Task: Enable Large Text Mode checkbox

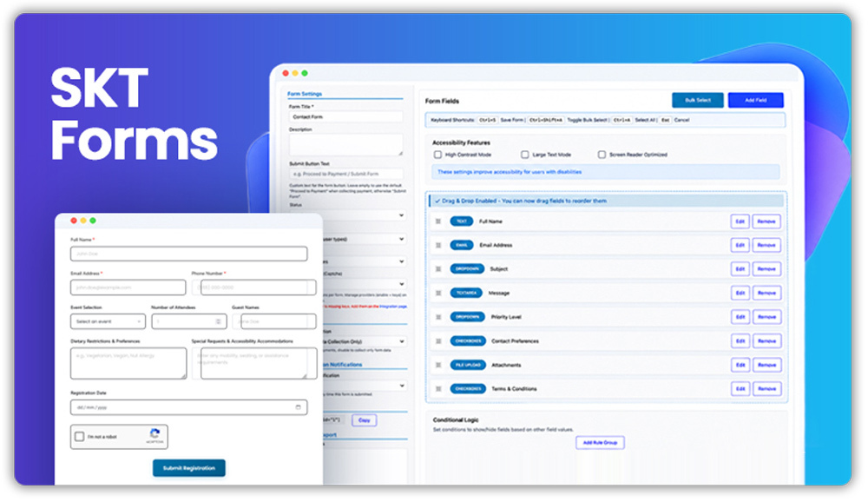Action: [525, 155]
